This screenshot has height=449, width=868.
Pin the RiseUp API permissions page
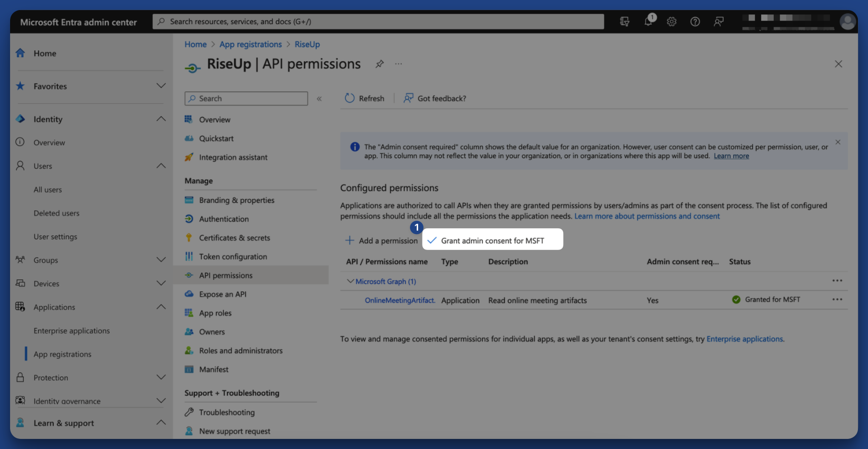(x=379, y=63)
